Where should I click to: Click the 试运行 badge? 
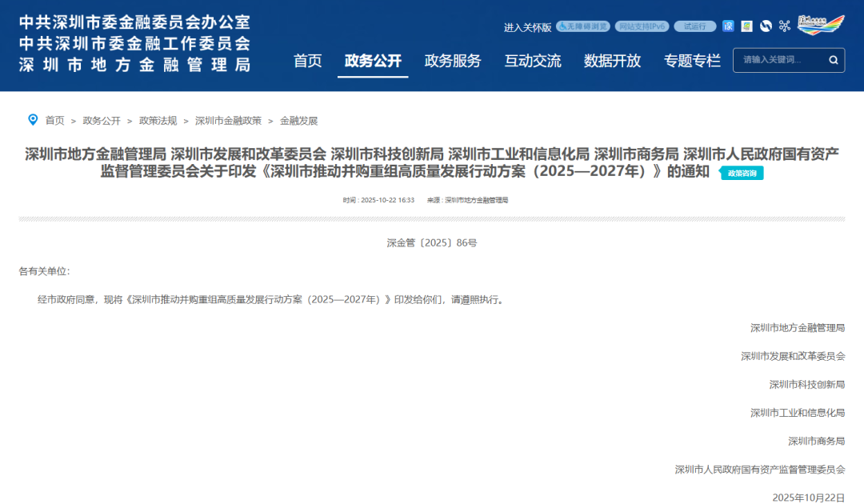(x=694, y=26)
